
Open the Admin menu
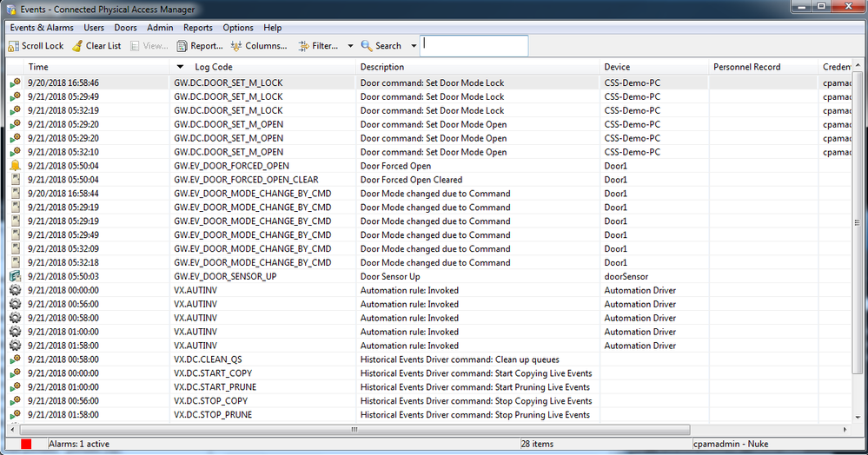(160, 28)
